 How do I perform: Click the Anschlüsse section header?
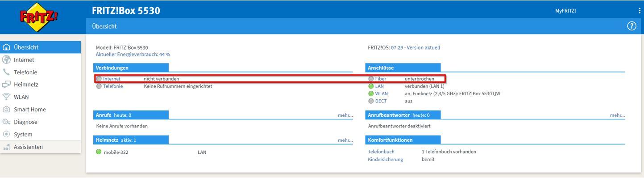[x=403, y=68]
